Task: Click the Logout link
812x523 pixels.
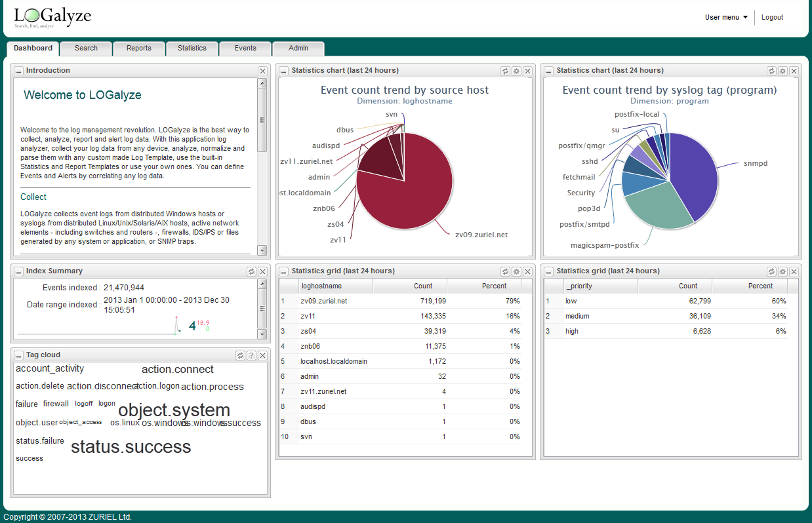Action: click(x=772, y=18)
